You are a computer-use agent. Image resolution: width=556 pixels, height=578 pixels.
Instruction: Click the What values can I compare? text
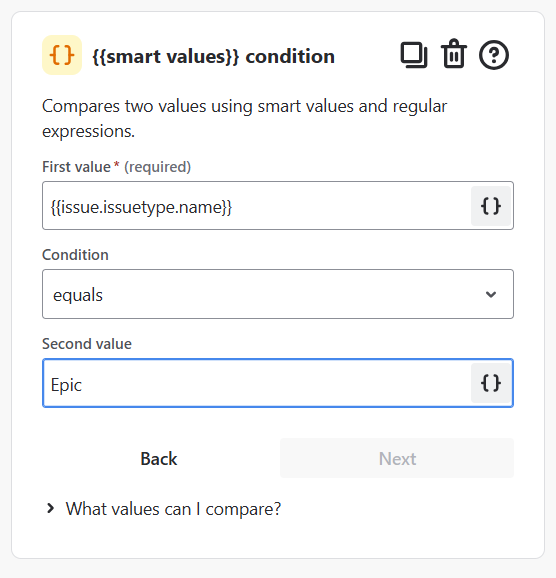coord(173,509)
